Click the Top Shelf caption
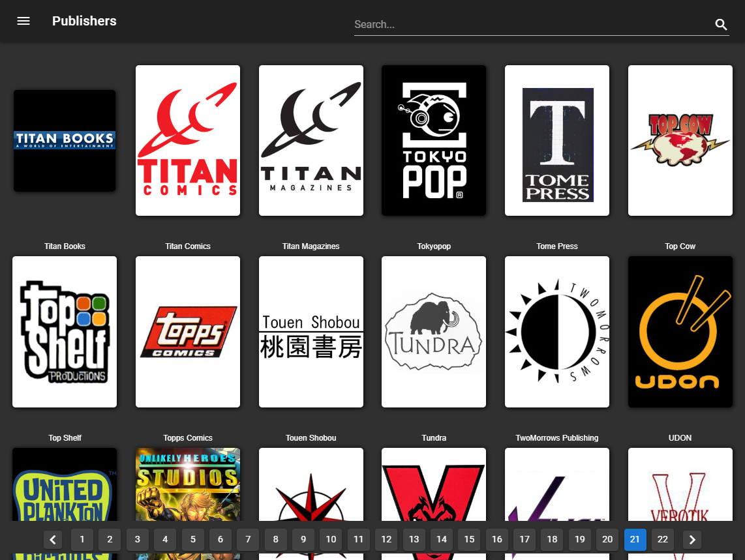745x560 pixels. (x=65, y=438)
